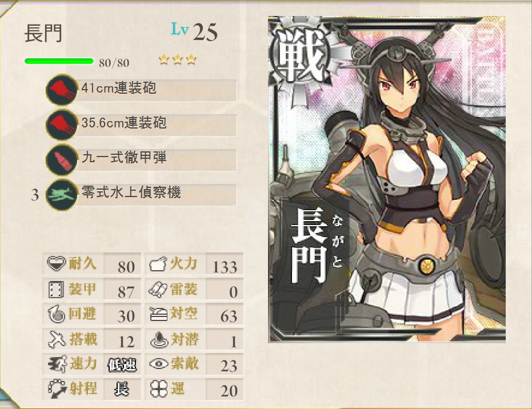
Task: Click the three gold stars rating
Action: click(x=178, y=60)
